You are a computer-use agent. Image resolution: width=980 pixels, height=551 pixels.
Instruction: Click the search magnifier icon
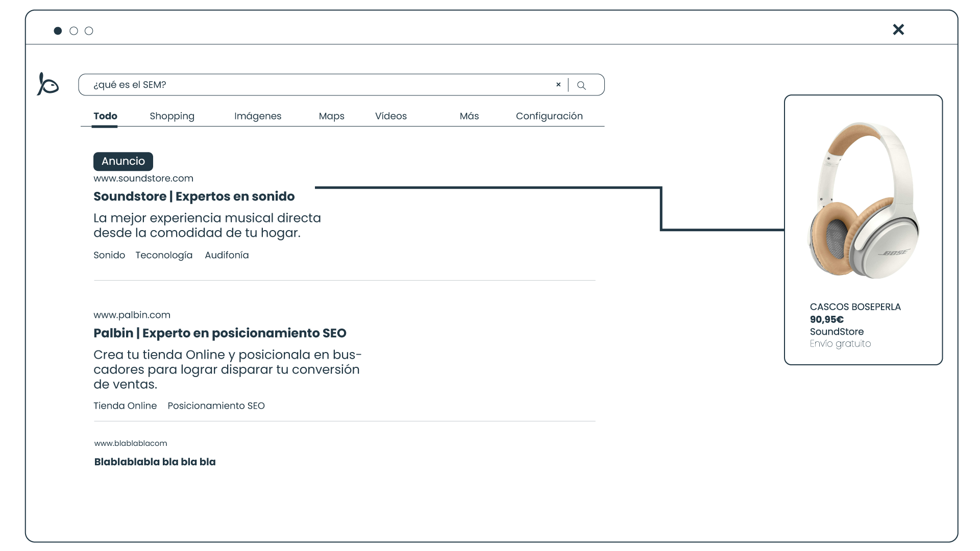[x=581, y=85]
